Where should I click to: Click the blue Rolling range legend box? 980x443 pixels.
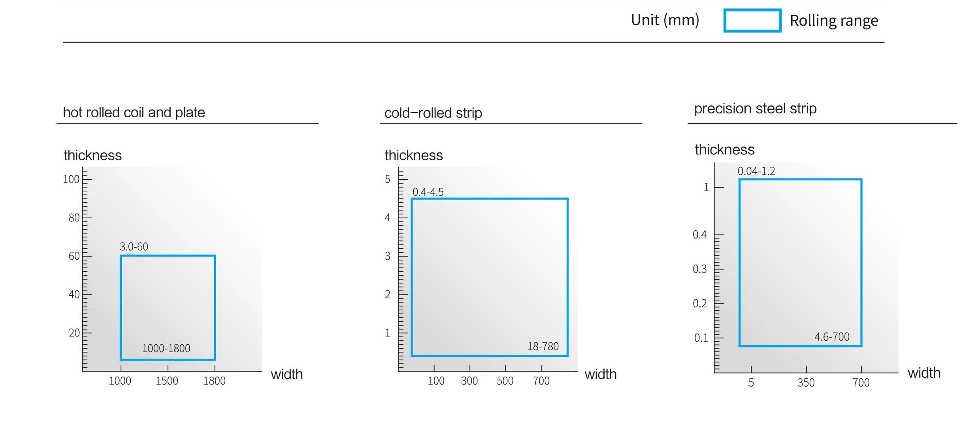(752, 21)
